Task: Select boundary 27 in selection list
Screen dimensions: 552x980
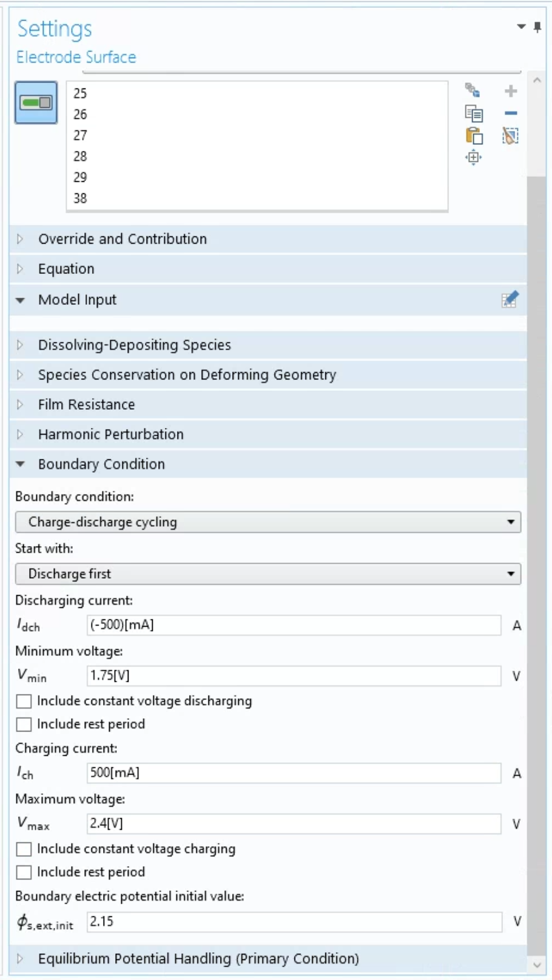Action: pos(81,135)
